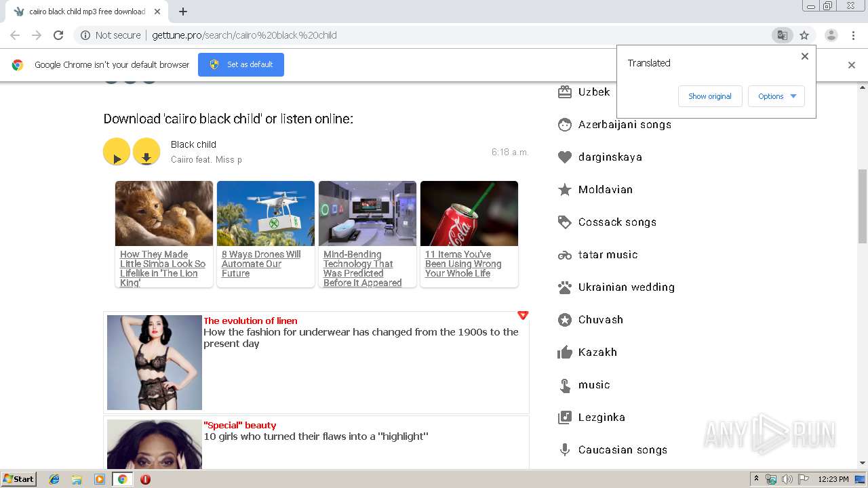
Task: Open the drone ad thumbnail
Action: point(266,213)
